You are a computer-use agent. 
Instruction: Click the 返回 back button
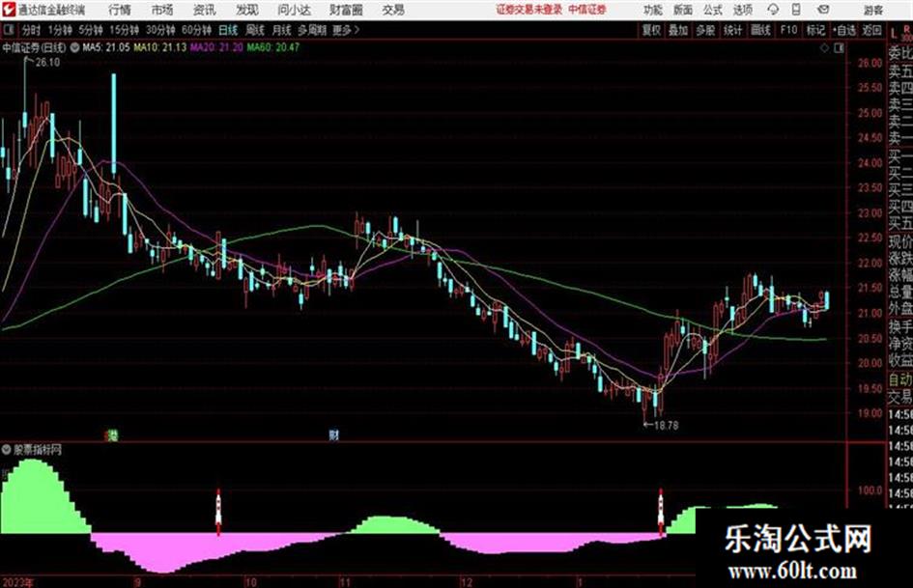pyautogui.click(x=871, y=30)
